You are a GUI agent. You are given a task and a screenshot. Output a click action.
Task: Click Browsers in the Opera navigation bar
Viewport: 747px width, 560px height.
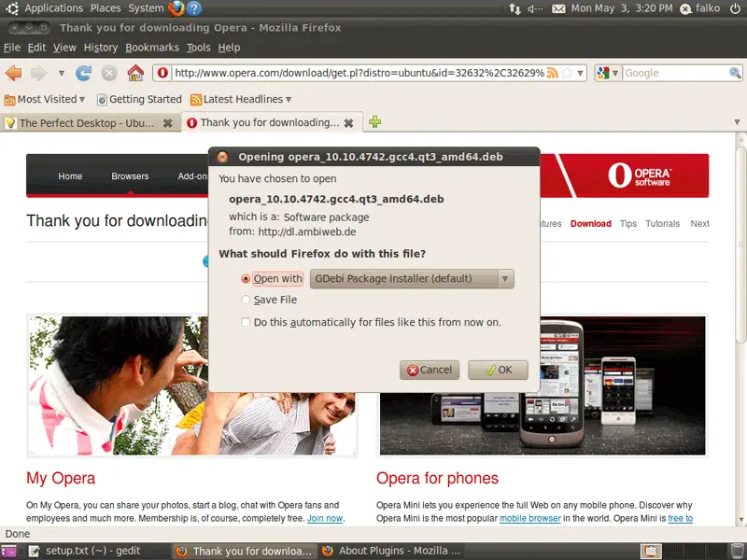coord(130,176)
